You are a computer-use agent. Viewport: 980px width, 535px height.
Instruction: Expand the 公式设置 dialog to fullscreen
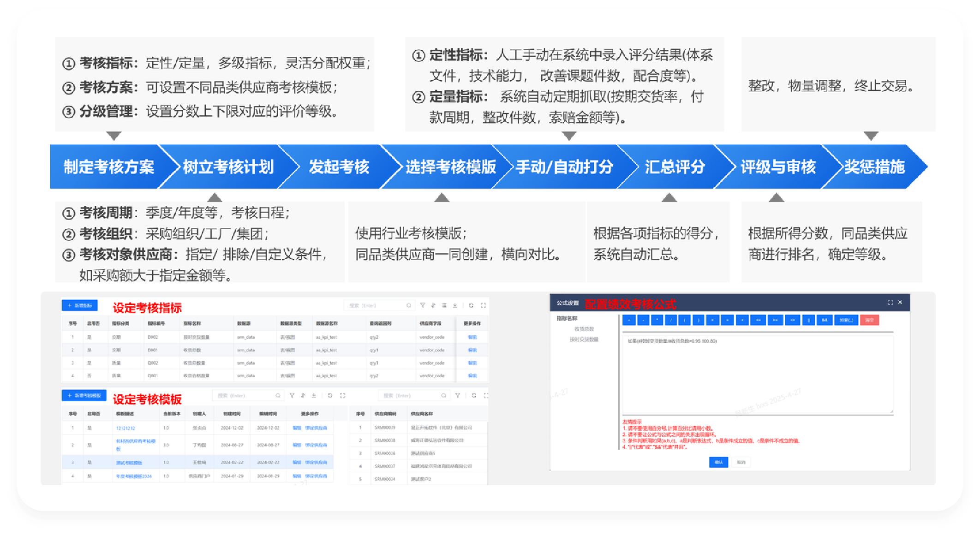click(x=890, y=302)
